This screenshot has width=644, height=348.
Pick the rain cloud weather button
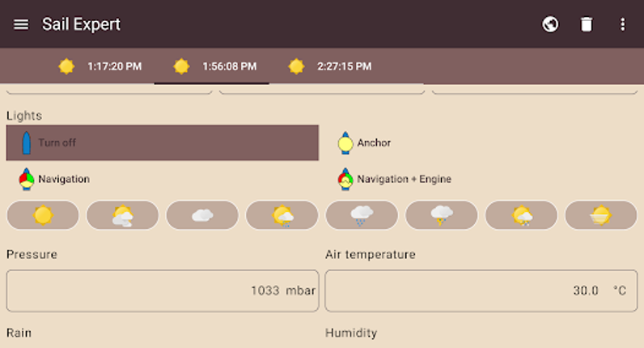pos(362,215)
